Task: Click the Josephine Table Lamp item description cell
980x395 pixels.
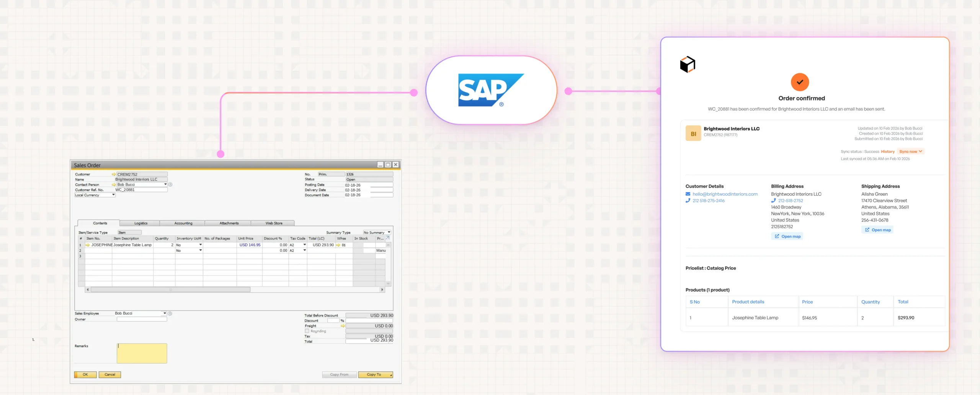Action: pos(132,245)
